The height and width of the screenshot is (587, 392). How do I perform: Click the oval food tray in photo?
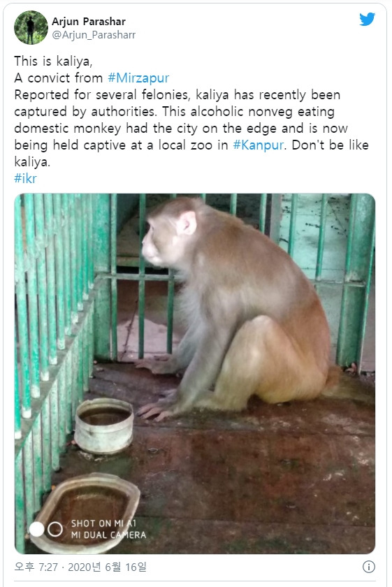87,513
